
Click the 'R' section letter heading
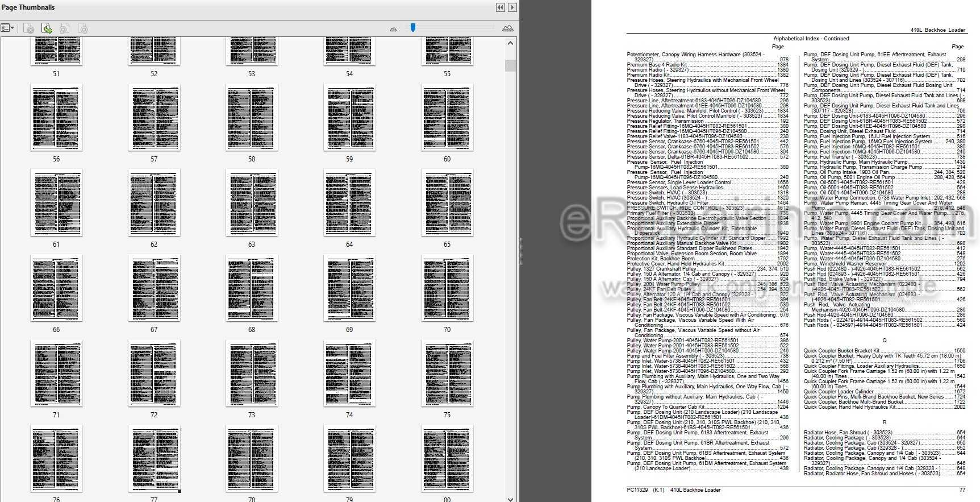coord(884,422)
